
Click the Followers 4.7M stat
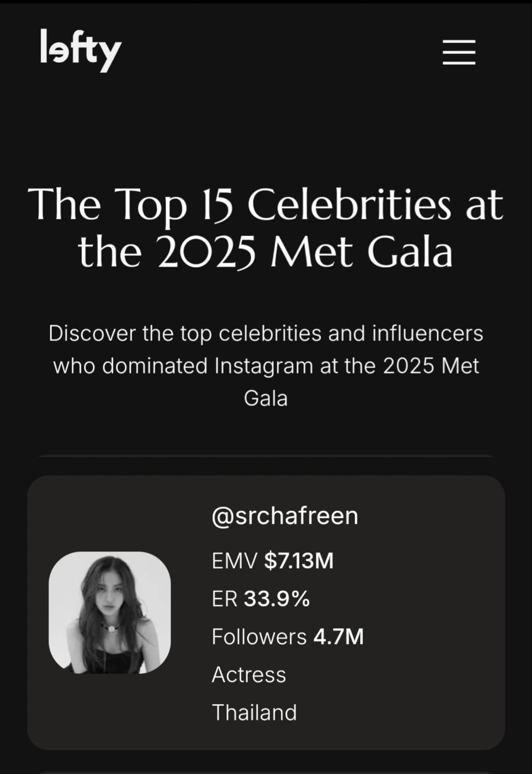(x=288, y=637)
